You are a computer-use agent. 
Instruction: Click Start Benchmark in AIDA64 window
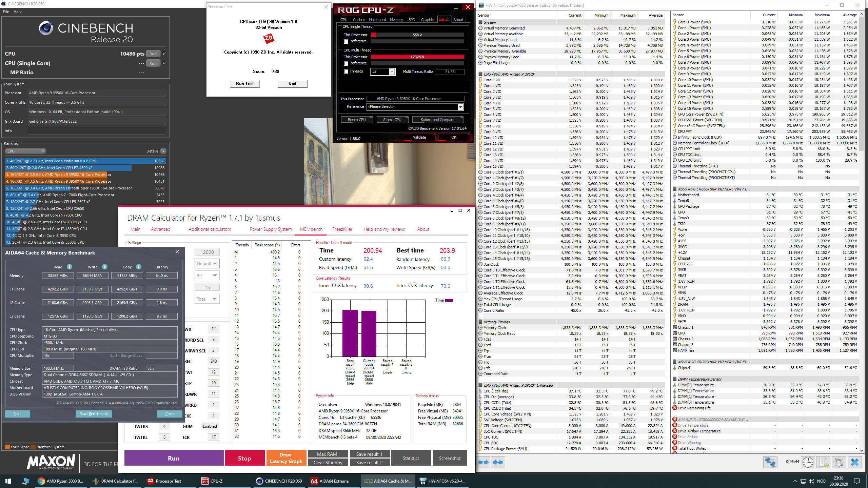pyautogui.click(x=94, y=414)
